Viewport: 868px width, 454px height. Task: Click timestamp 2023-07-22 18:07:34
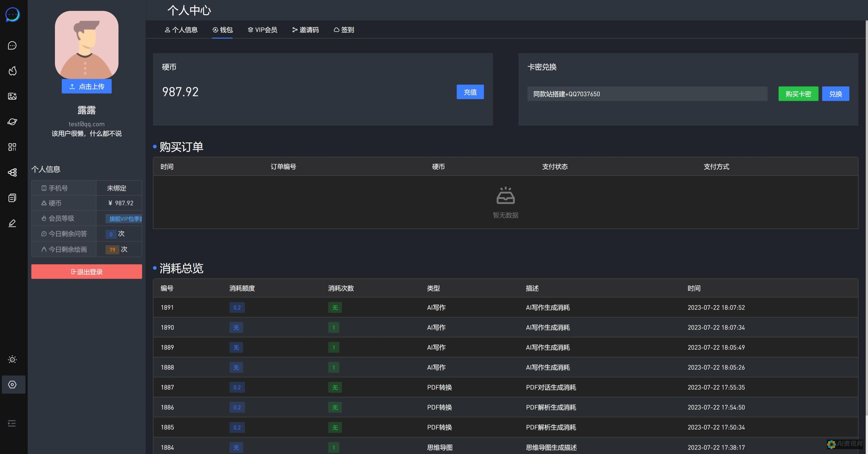point(716,327)
